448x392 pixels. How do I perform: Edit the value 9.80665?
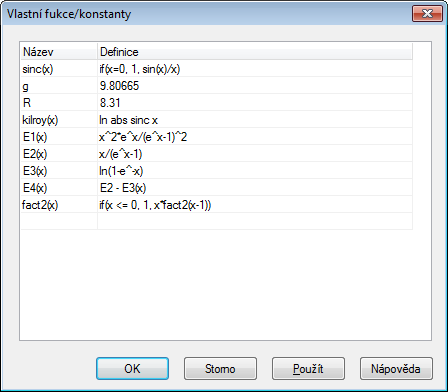pyautogui.click(x=255, y=86)
